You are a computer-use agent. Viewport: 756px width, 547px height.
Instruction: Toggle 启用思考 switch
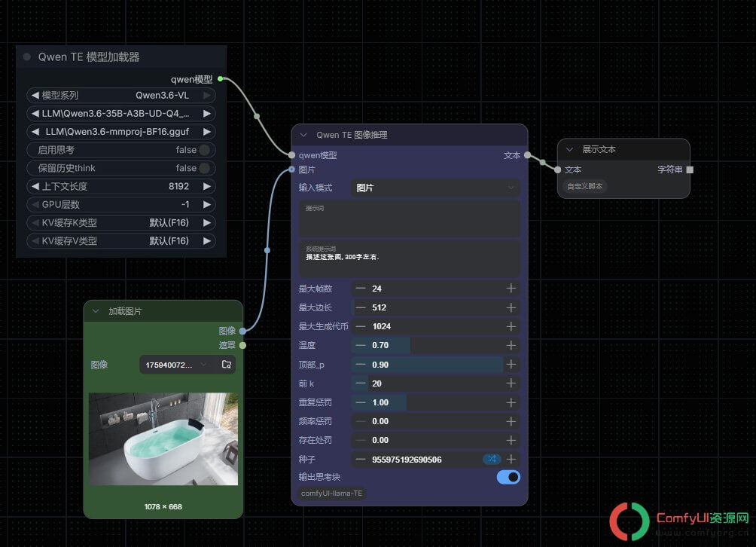click(x=204, y=150)
